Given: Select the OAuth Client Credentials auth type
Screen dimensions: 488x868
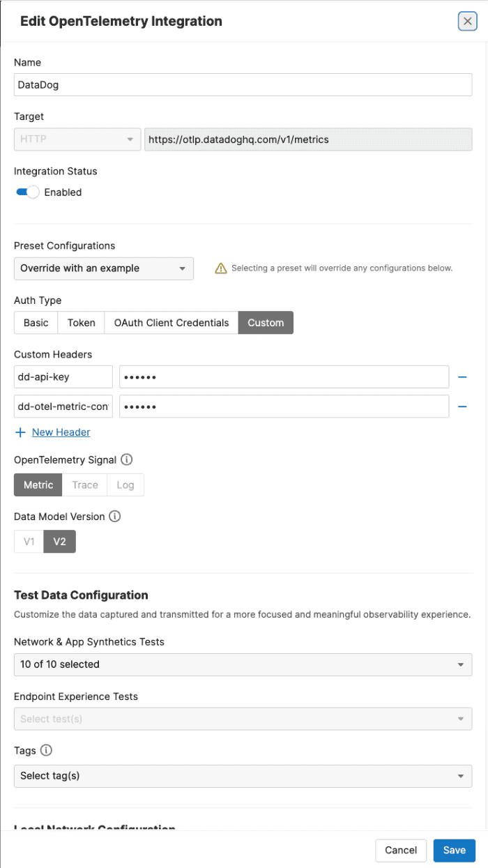Looking at the screenshot, I should (170, 322).
